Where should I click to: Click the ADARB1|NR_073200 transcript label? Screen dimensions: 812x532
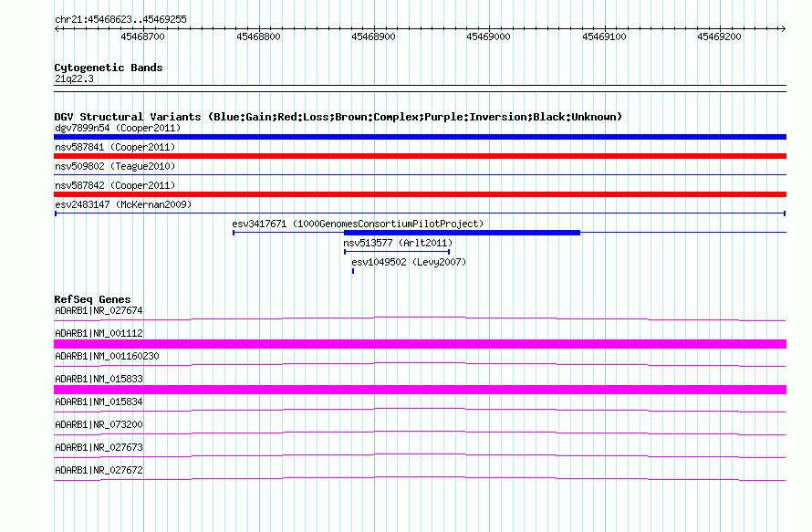pyautogui.click(x=99, y=424)
